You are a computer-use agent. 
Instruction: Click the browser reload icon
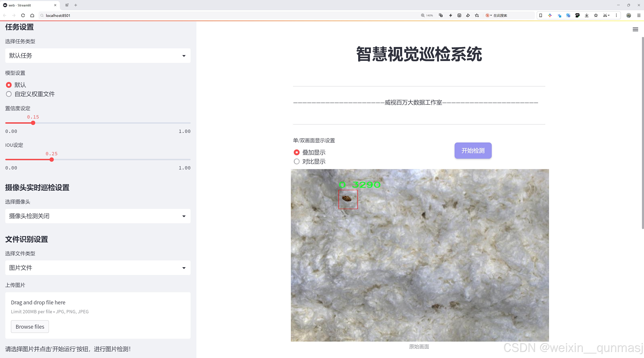(x=23, y=16)
